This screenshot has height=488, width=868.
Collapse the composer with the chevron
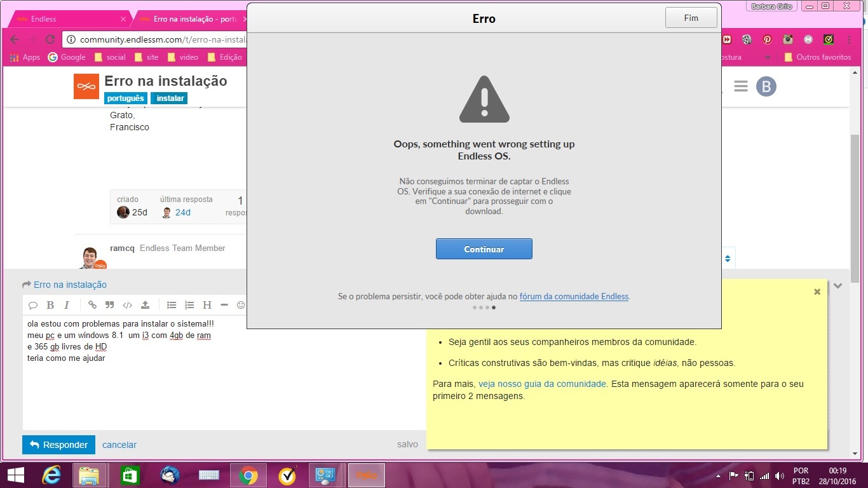click(838, 286)
